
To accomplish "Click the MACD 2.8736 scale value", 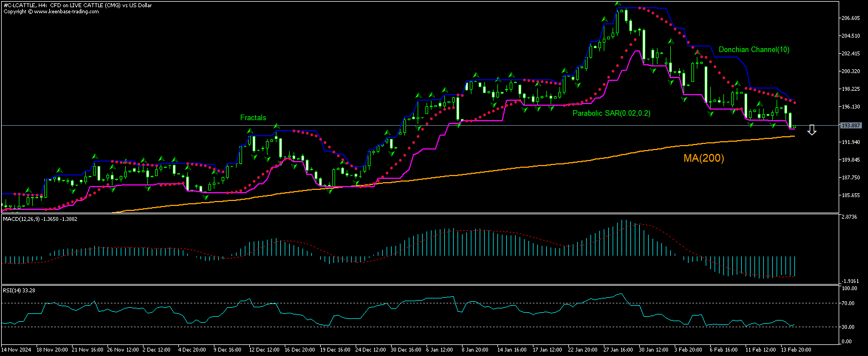I will tap(850, 217).
